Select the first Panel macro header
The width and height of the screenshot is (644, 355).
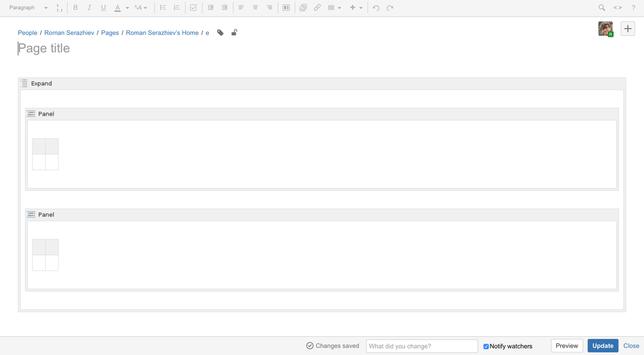point(322,114)
